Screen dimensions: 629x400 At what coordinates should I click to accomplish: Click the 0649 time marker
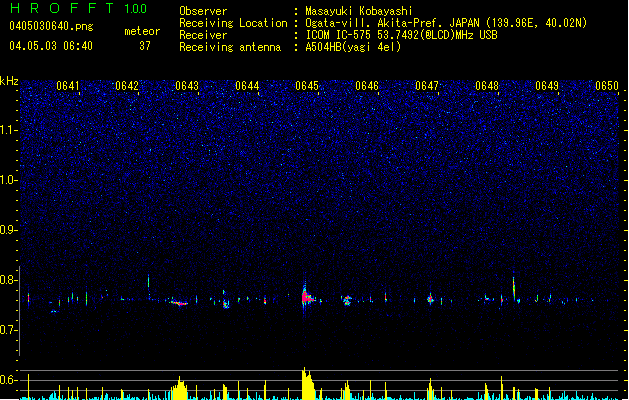pos(547,86)
